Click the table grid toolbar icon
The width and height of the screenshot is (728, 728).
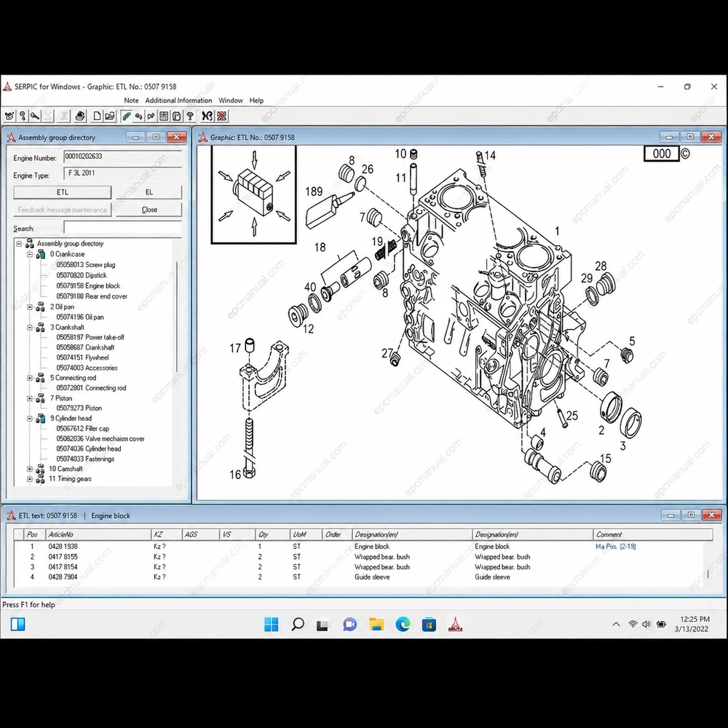(x=164, y=116)
